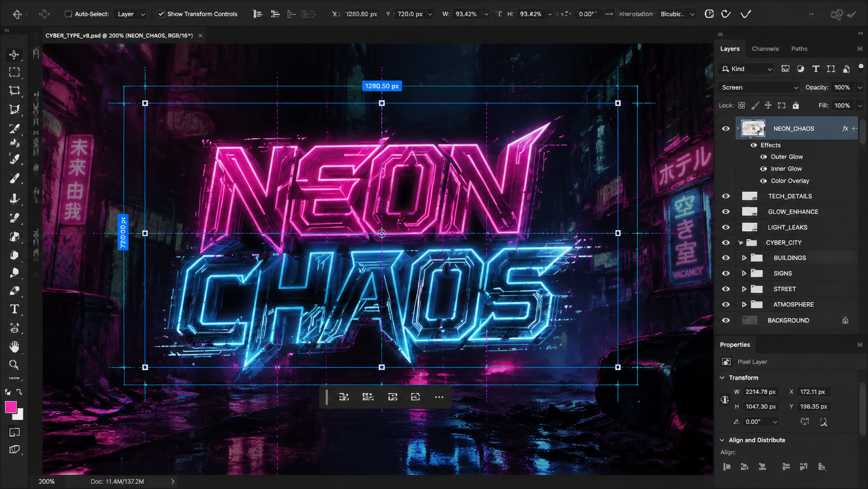Image resolution: width=868 pixels, height=489 pixels.
Task: Hide the TECH_DETAILS layer
Action: (726, 196)
